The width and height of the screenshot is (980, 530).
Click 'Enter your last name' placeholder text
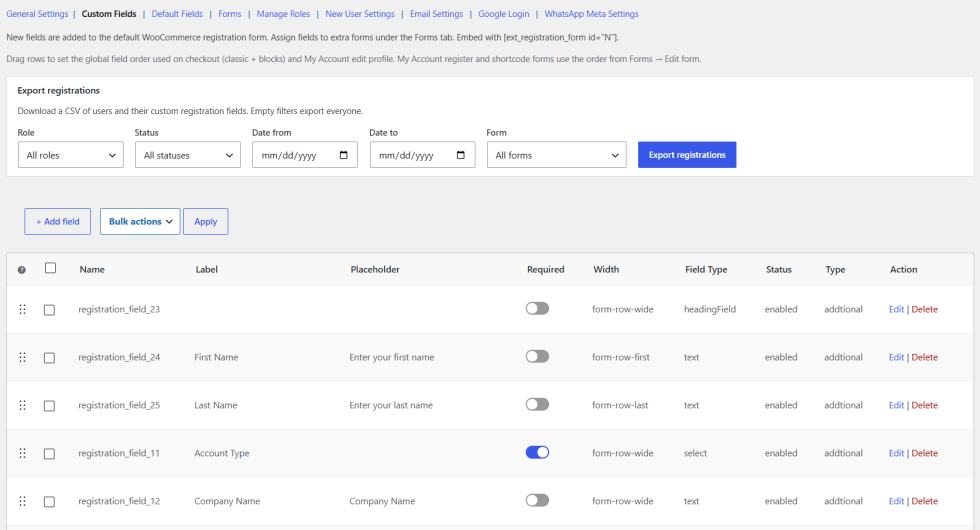(391, 405)
